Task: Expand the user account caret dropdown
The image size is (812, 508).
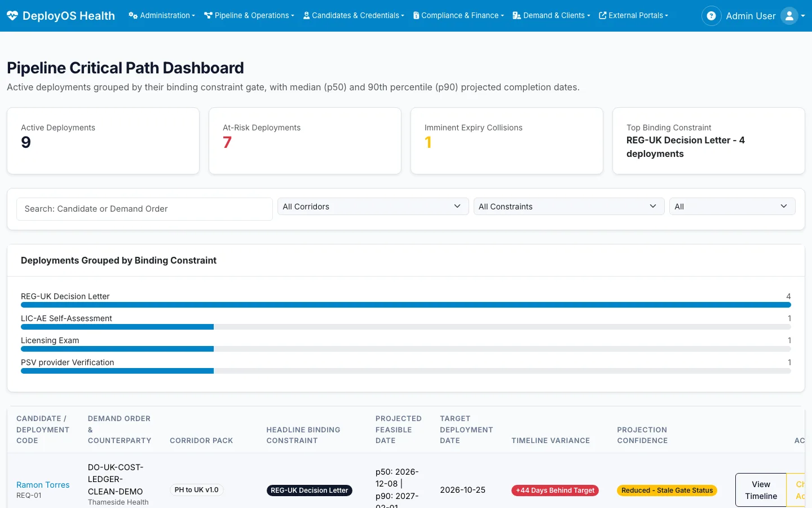Action: tap(803, 16)
